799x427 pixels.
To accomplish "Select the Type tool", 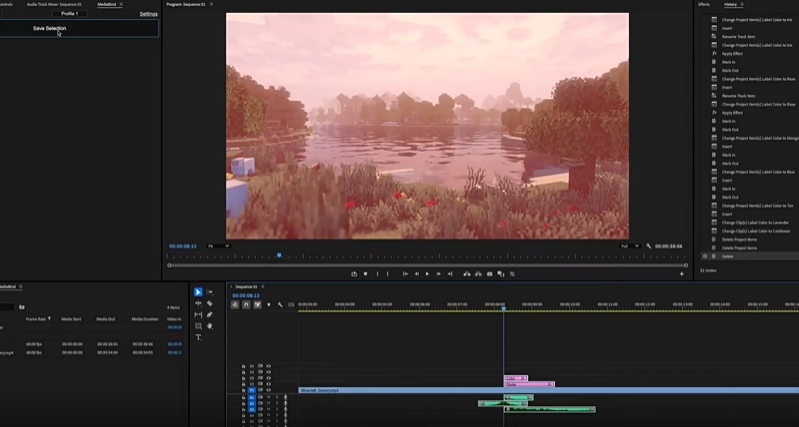I will coord(198,337).
